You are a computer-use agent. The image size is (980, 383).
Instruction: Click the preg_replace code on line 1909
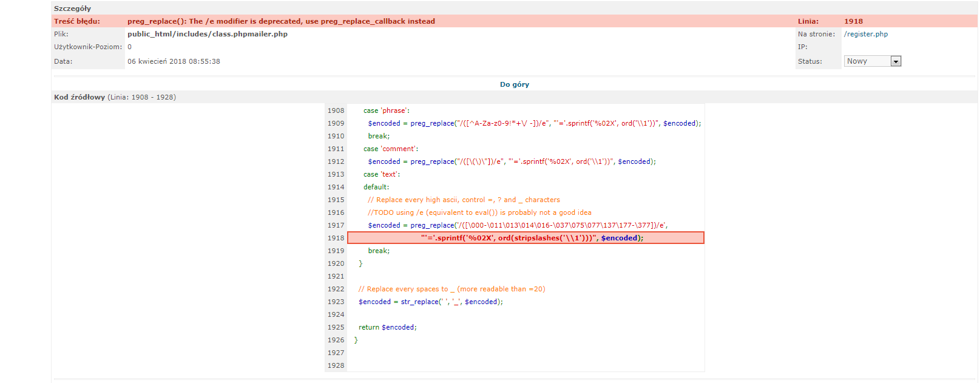[x=534, y=123]
